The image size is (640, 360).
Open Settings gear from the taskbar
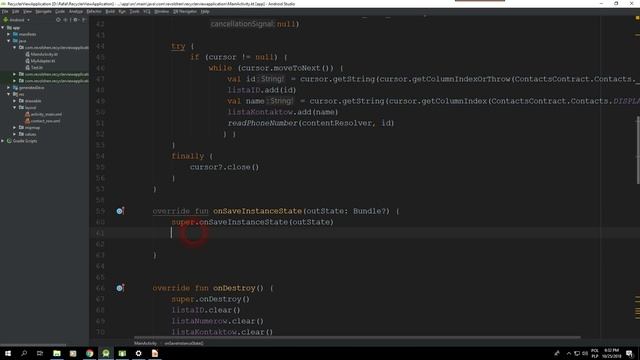pos(138,353)
